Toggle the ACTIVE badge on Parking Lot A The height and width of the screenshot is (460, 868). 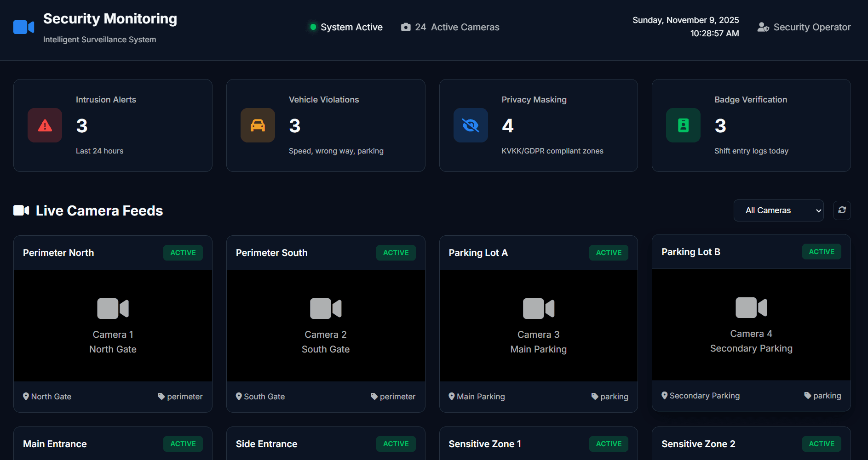pyautogui.click(x=609, y=253)
